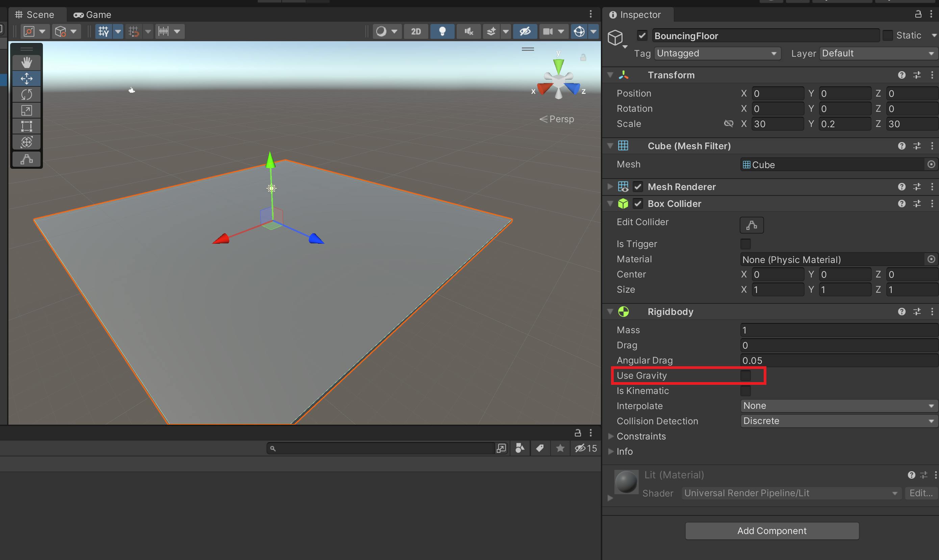The image size is (939, 560).
Task: Click the Edit Collider button
Action: (751, 225)
